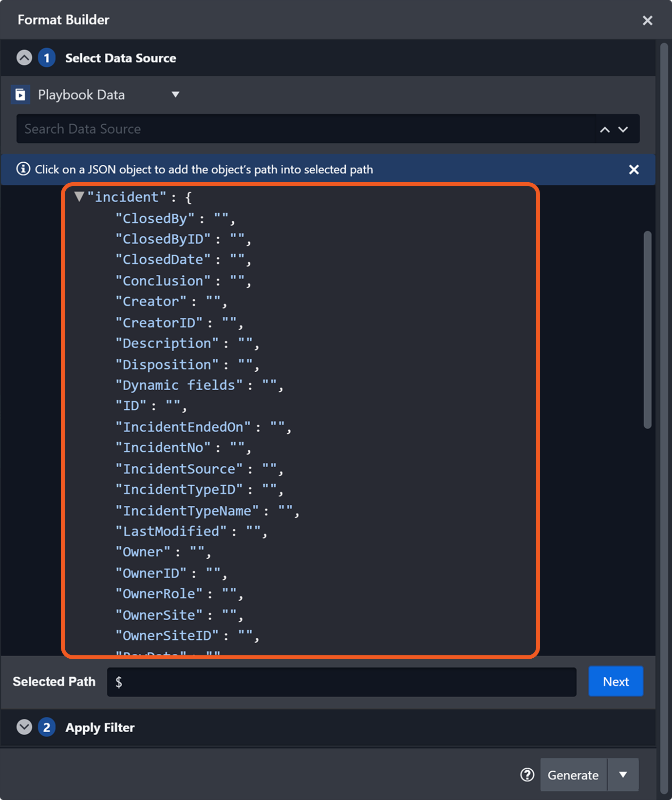Jump to previous search result arrow
The height and width of the screenshot is (800, 672).
[605, 129]
